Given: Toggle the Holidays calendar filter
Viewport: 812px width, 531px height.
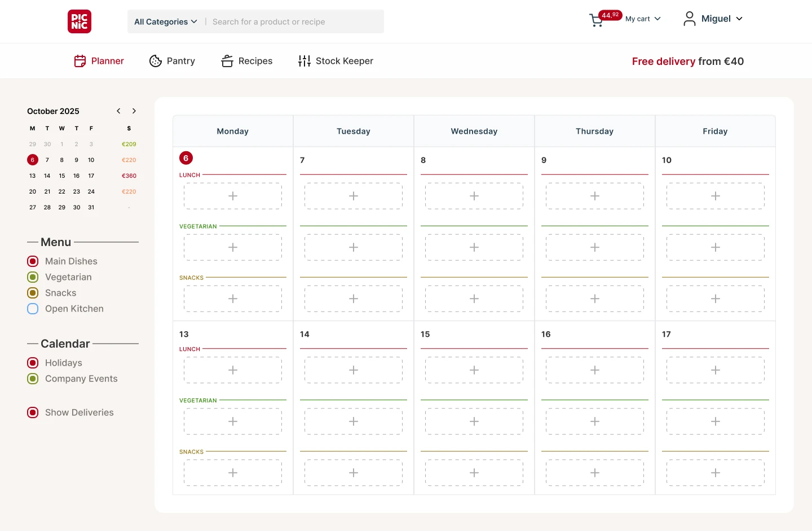Looking at the screenshot, I should point(32,363).
